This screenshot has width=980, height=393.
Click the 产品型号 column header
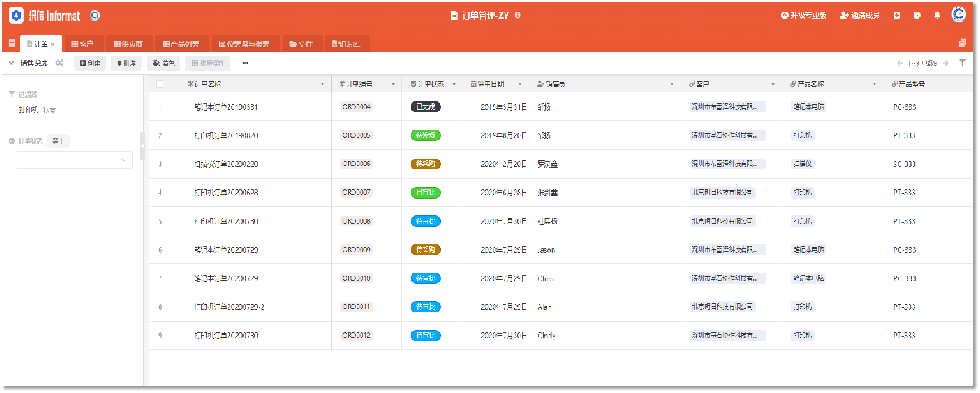pyautogui.click(x=929, y=84)
